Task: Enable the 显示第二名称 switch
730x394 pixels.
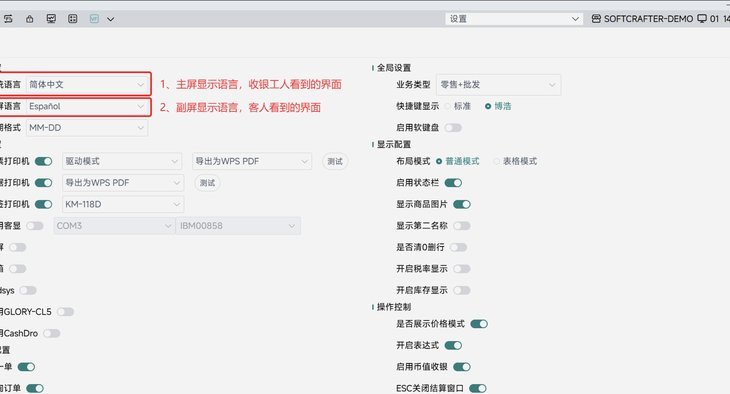Action: tap(462, 226)
